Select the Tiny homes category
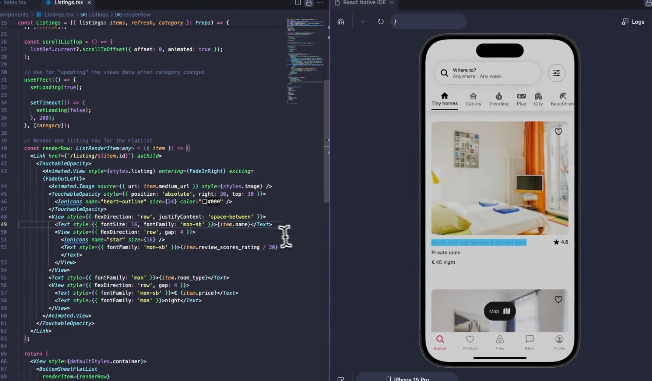 (x=445, y=99)
